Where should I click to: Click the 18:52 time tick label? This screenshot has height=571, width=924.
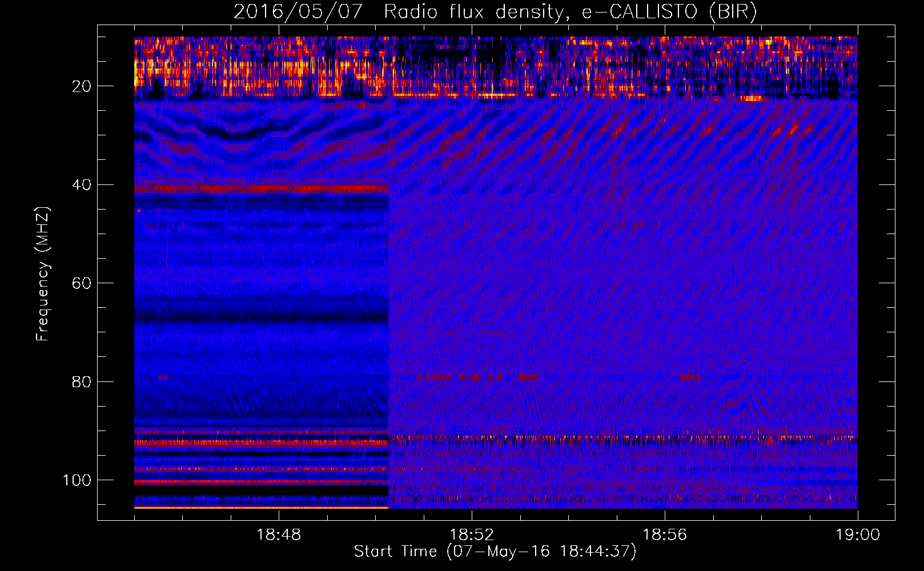[472, 535]
